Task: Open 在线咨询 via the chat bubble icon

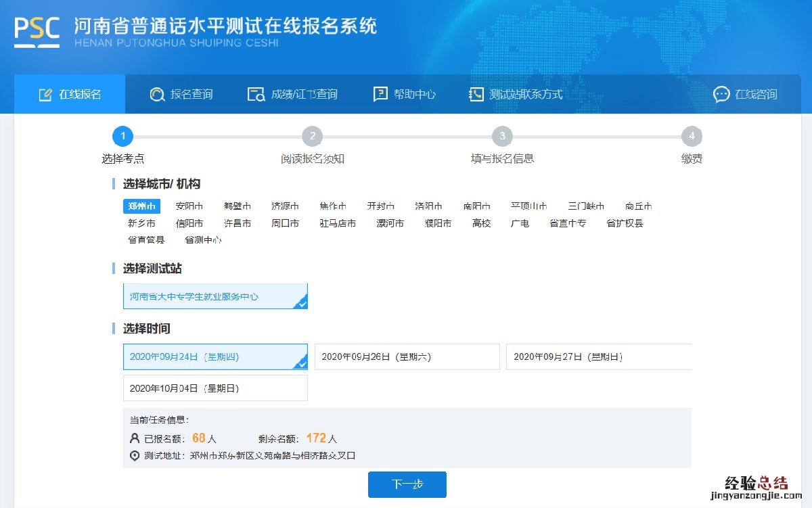Action: point(721,95)
